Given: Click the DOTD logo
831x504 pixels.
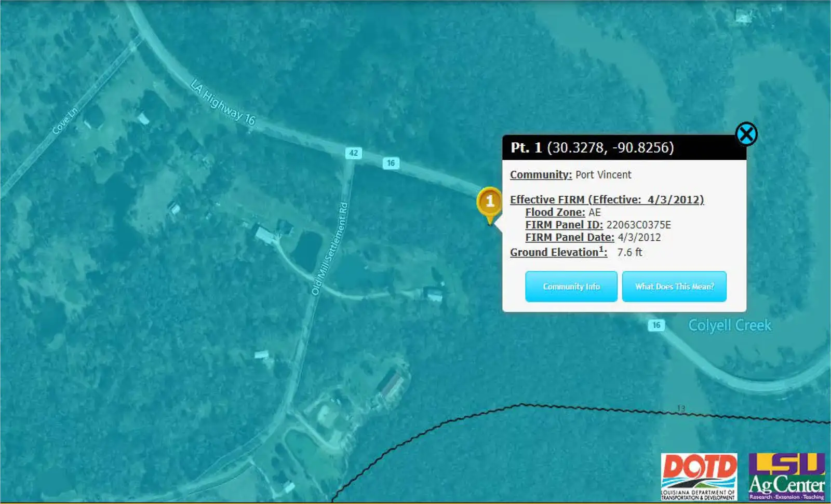Looking at the screenshot, I should (x=699, y=476).
